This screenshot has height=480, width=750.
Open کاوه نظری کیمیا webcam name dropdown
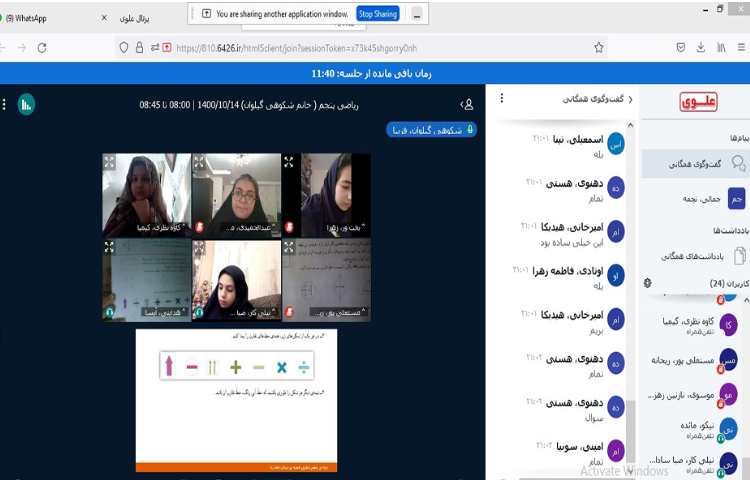160,228
